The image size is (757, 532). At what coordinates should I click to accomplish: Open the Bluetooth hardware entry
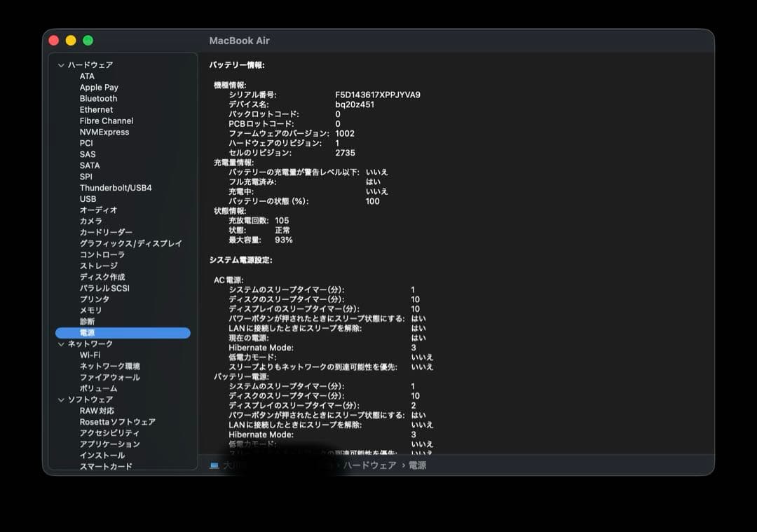[99, 99]
